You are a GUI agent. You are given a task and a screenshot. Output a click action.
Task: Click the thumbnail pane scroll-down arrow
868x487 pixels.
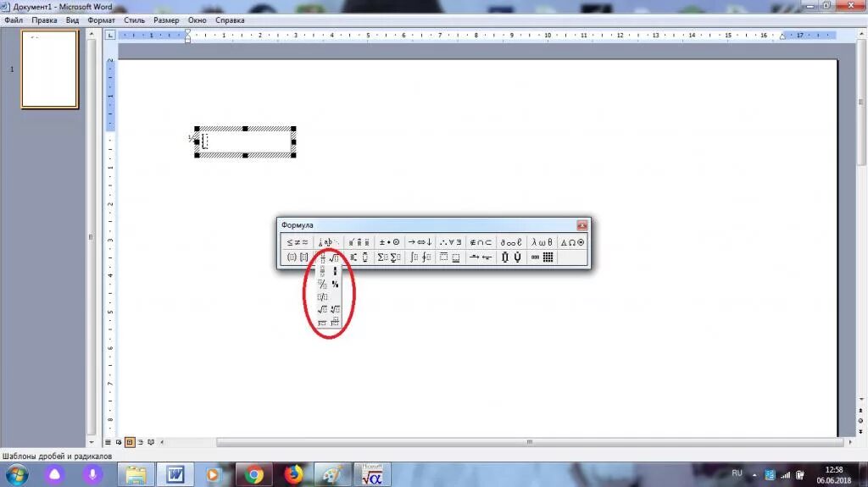point(92,442)
